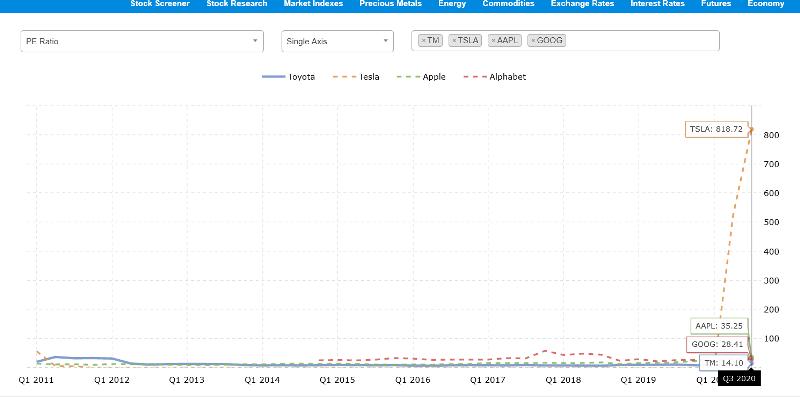Image resolution: width=800 pixels, height=397 pixels.
Task: Toggle Tesla series in legend
Action: pyautogui.click(x=356, y=77)
